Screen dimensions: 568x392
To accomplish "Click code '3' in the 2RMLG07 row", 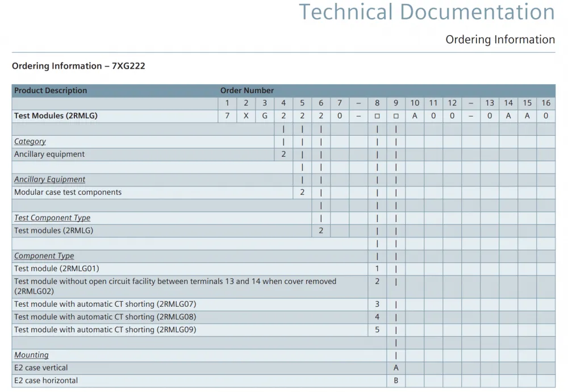I will 377,305.
